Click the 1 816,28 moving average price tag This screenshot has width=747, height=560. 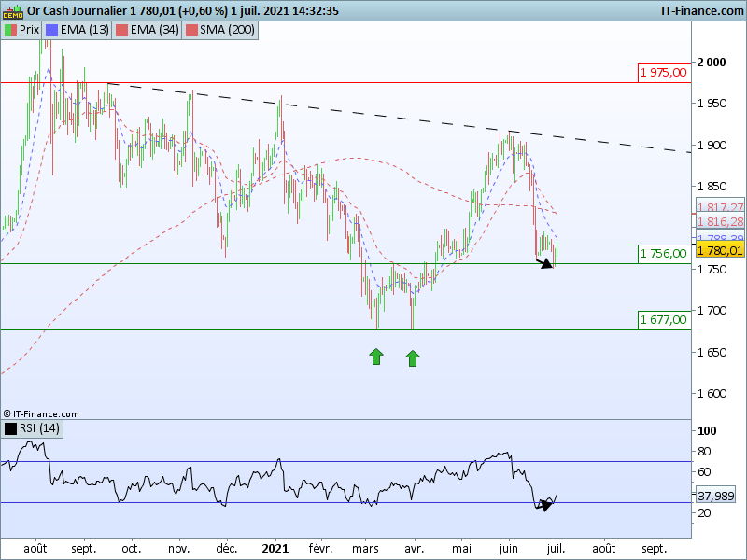point(719,222)
